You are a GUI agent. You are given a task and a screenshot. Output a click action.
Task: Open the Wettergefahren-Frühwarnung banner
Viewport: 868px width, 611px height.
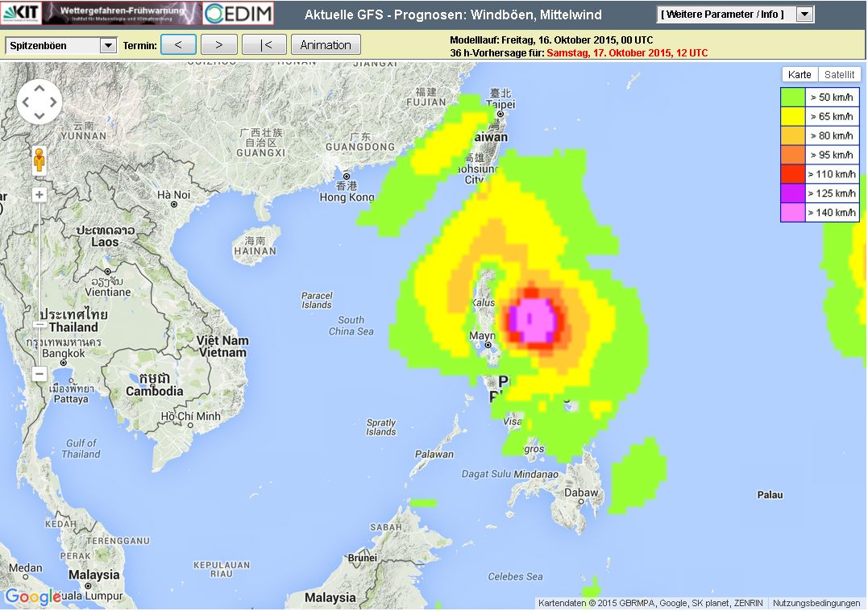pos(122,13)
